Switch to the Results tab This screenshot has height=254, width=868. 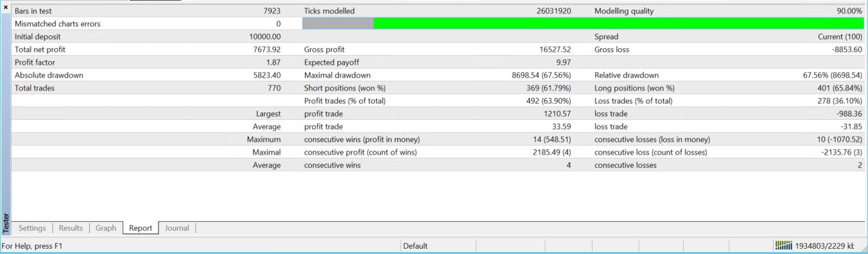pos(71,228)
